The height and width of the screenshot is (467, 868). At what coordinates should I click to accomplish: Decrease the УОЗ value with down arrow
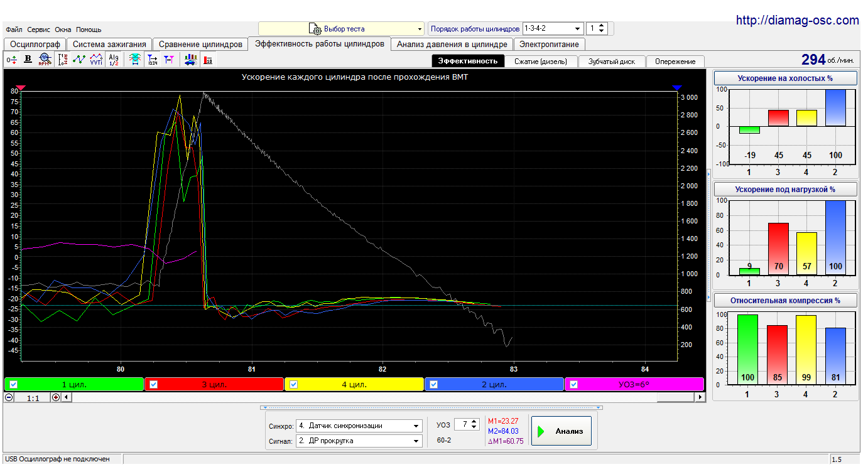[474, 428]
